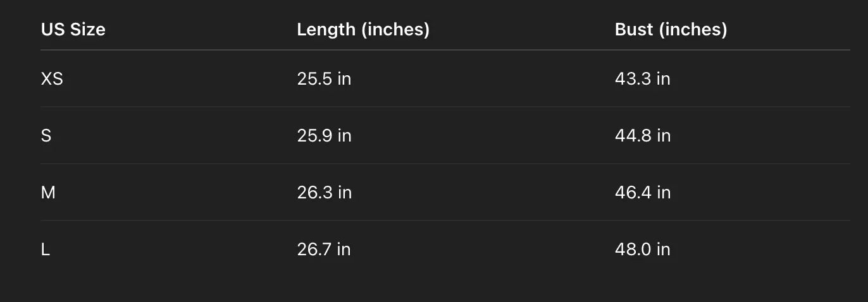Click the 46.4 in bust value
Viewport: 868px width, 302px height.
(x=642, y=193)
